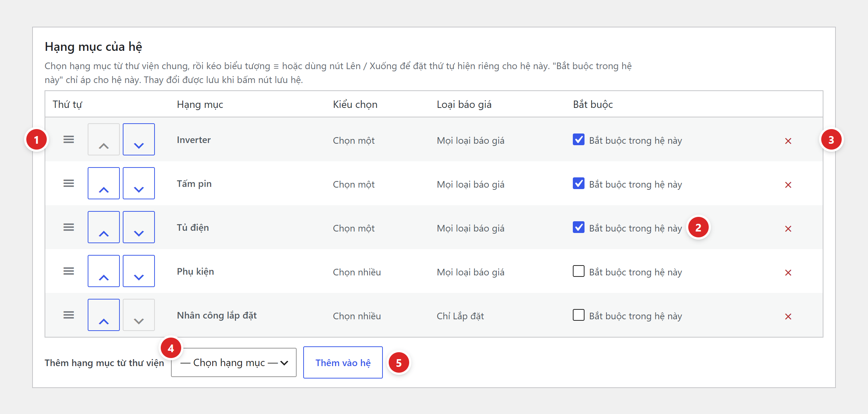Click the Hạng mục column header

[200, 105]
